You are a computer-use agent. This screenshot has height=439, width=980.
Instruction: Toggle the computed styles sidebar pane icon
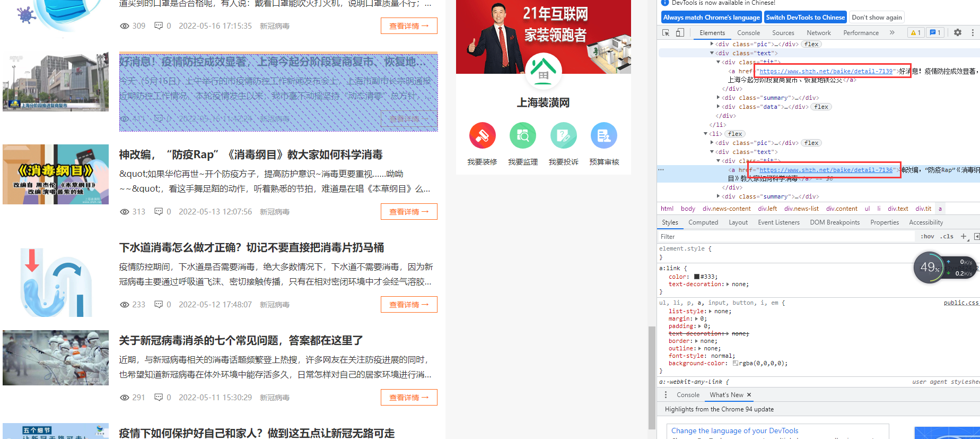(x=977, y=237)
